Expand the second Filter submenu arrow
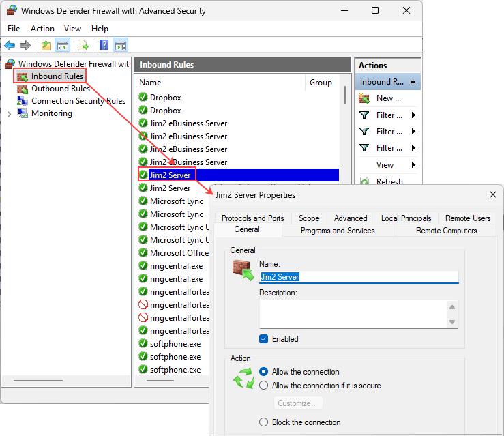The height and width of the screenshot is (436, 504). click(x=414, y=132)
